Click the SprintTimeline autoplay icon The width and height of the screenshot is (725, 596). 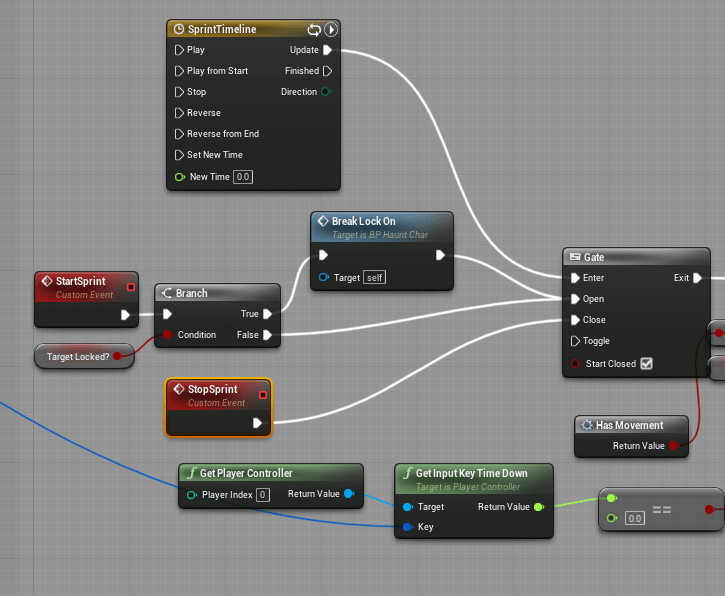[x=330, y=30]
